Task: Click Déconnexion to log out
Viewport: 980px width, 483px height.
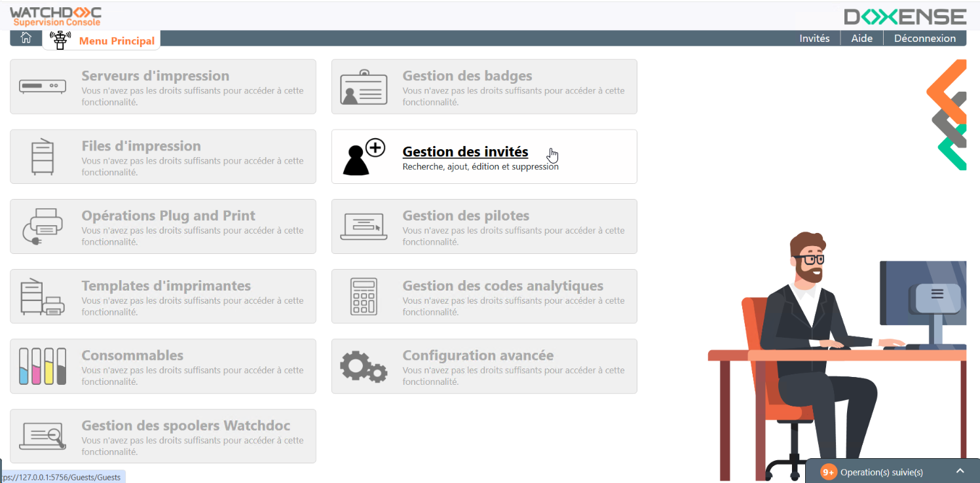Action: [x=924, y=39]
